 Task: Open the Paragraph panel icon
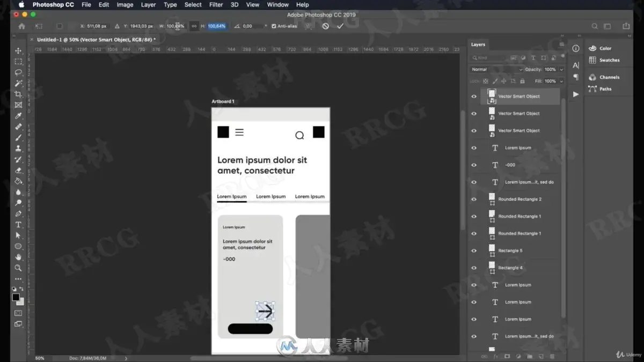click(x=576, y=77)
